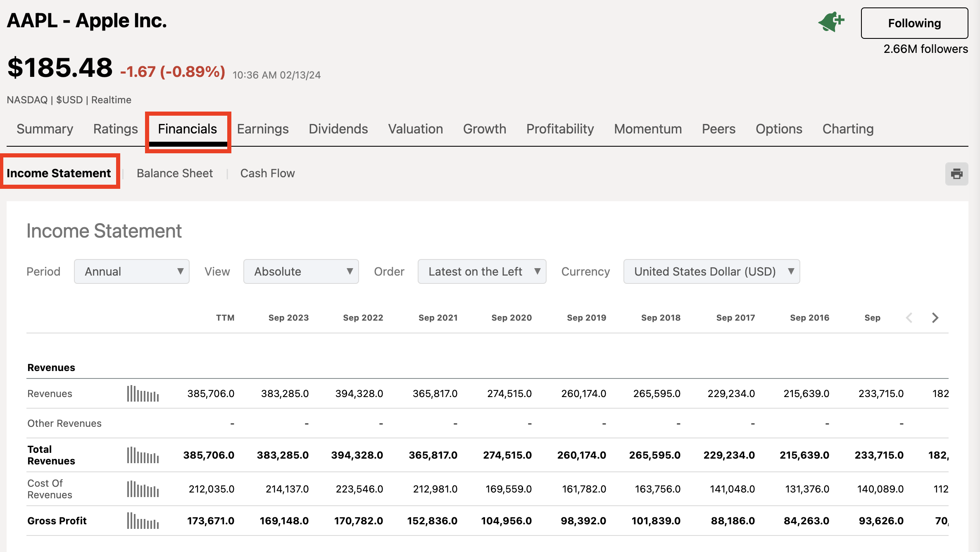The image size is (980, 552).
Task: Click Cost Of Revenues value 214,137.0
Action: pos(287,489)
